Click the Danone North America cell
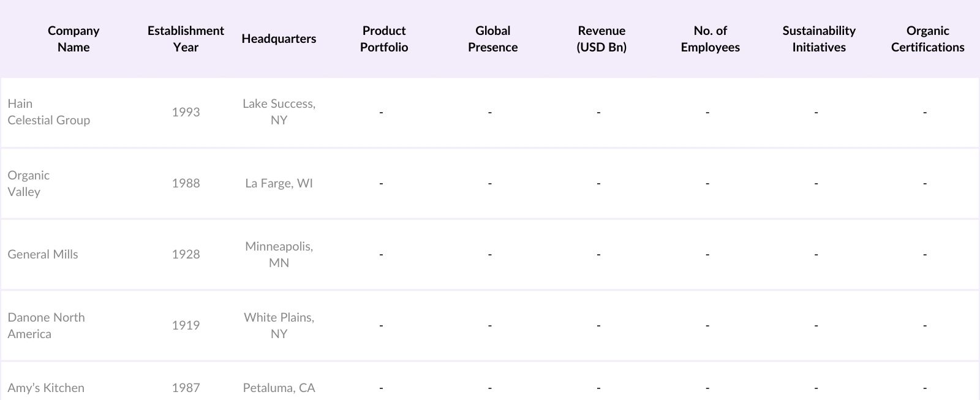Image resolution: width=980 pixels, height=400 pixels. [x=47, y=325]
